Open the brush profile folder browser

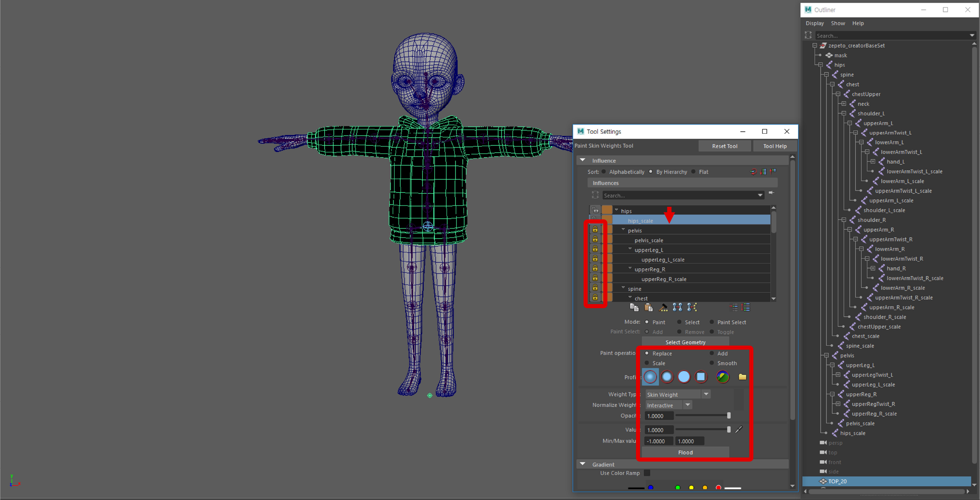[x=742, y=377]
